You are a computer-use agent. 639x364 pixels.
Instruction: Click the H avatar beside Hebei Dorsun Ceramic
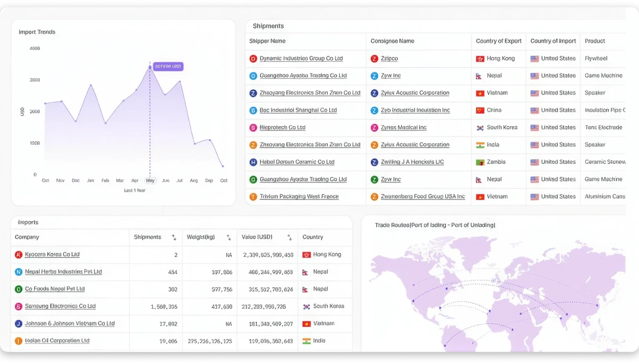[x=253, y=162]
